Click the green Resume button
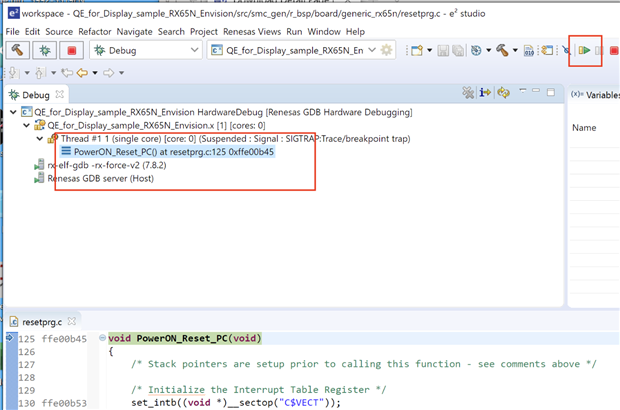This screenshot has height=410, width=620. [583, 50]
